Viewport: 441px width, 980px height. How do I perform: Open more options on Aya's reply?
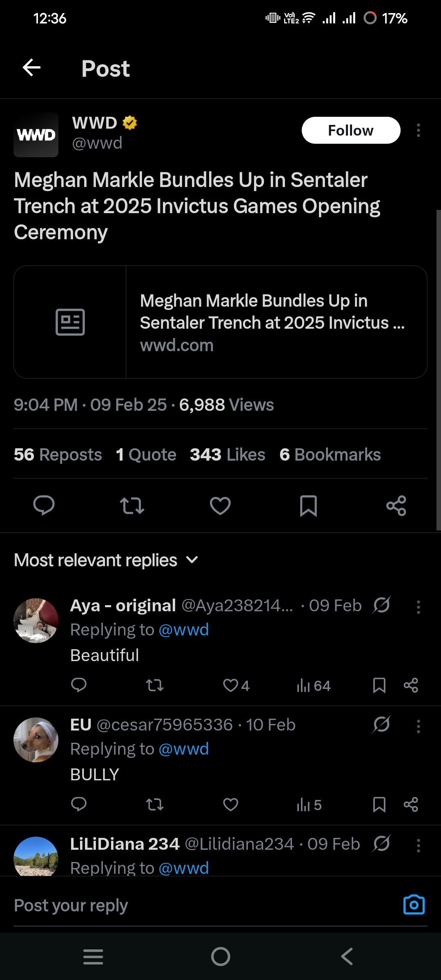pos(418,607)
